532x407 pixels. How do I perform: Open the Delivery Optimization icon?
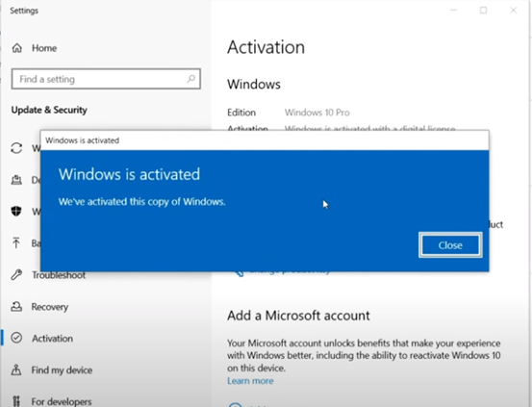[16, 180]
